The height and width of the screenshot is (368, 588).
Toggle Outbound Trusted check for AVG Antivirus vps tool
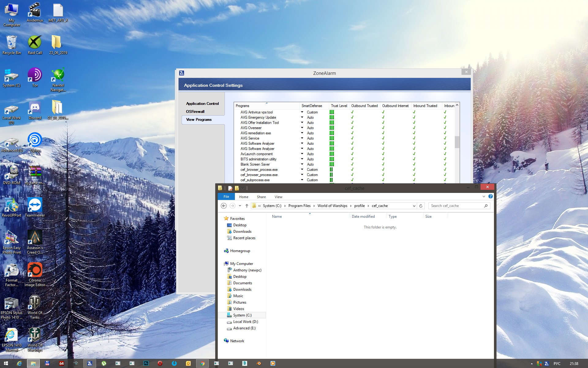point(352,112)
